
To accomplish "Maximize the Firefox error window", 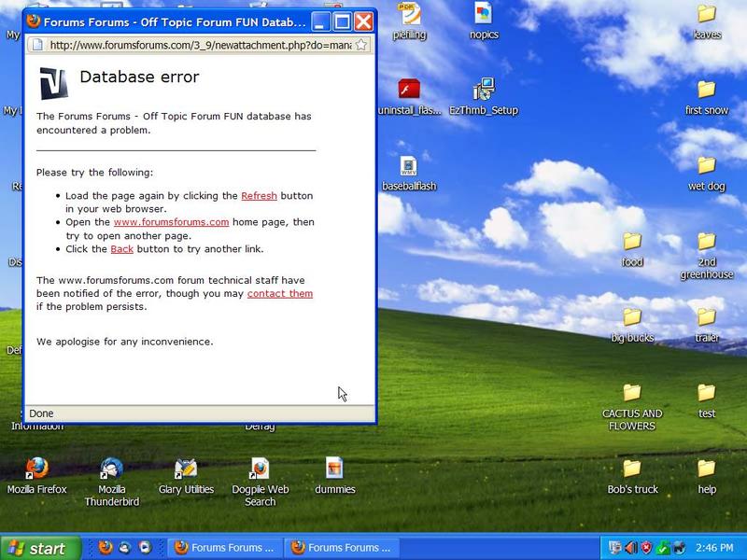I will click(x=342, y=21).
